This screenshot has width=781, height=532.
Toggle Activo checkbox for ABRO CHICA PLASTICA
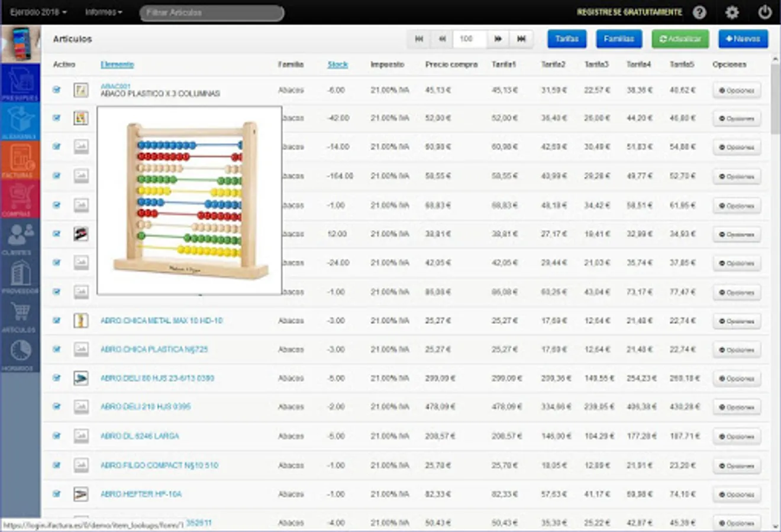[x=57, y=349]
